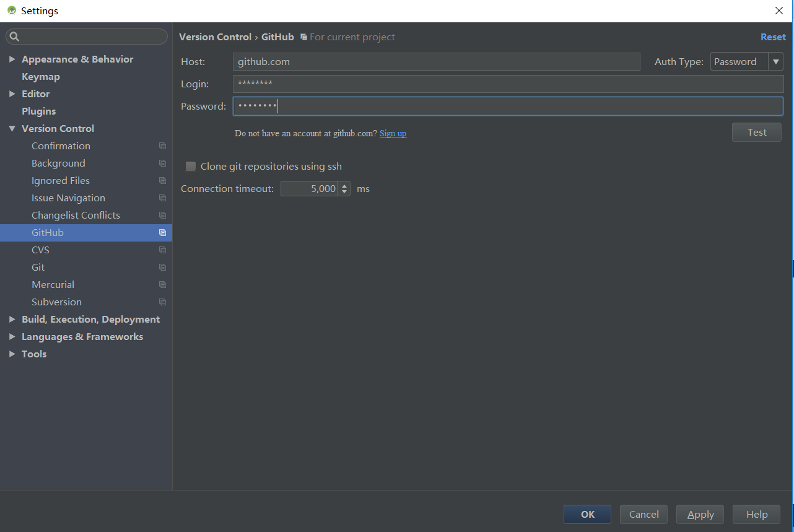794x532 pixels.
Task: Confirm settings with OK button
Action: (x=587, y=514)
